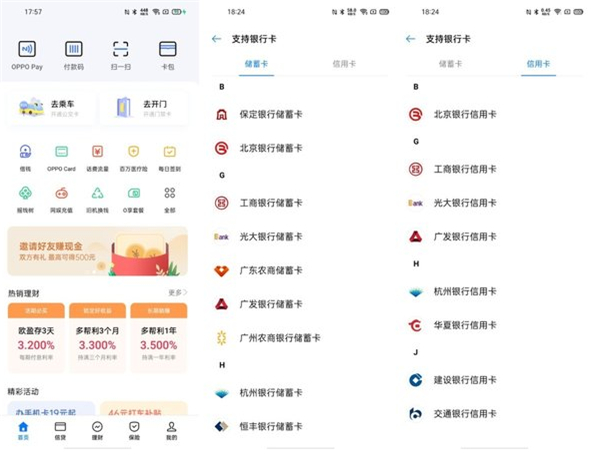Tap the 热销理财 section title

[24, 294]
